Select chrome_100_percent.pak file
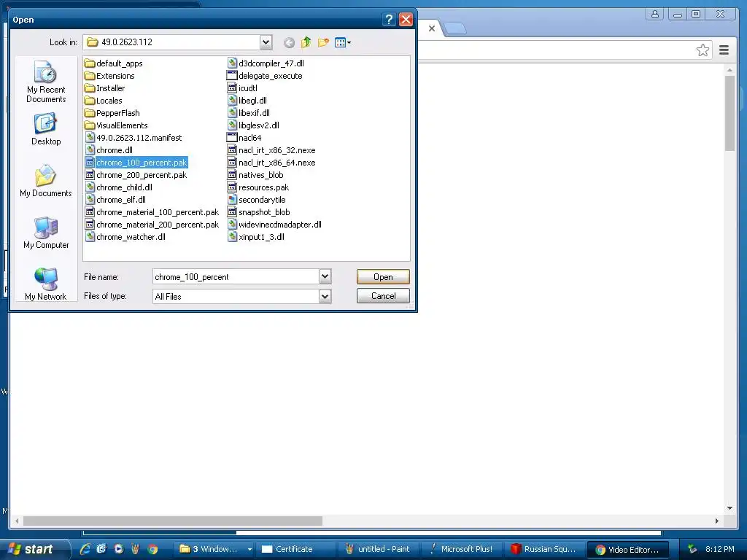 tap(136, 163)
